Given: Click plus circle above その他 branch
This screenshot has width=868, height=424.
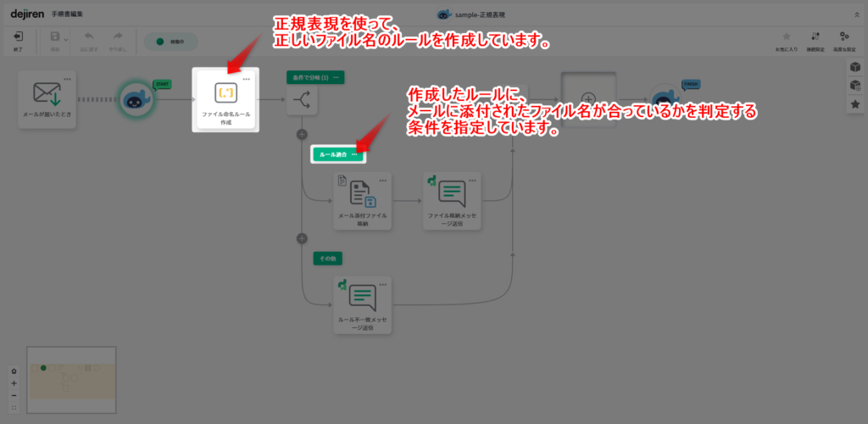Looking at the screenshot, I should (x=302, y=238).
